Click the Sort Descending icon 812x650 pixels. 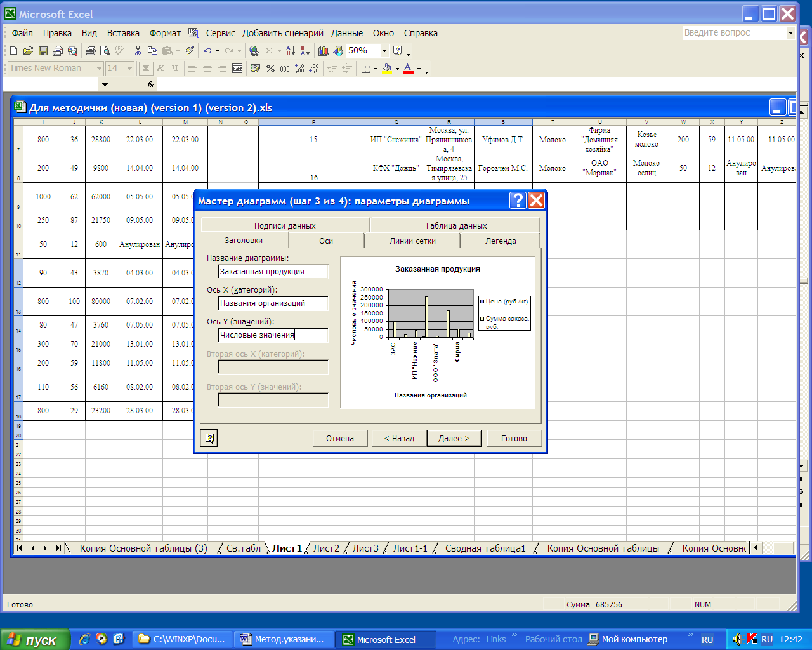click(305, 51)
